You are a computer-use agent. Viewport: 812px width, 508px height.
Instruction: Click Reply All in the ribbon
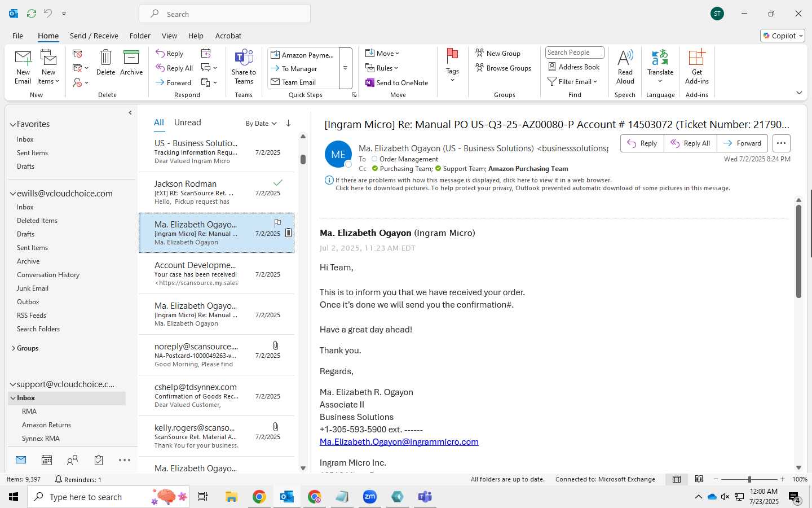pos(175,68)
